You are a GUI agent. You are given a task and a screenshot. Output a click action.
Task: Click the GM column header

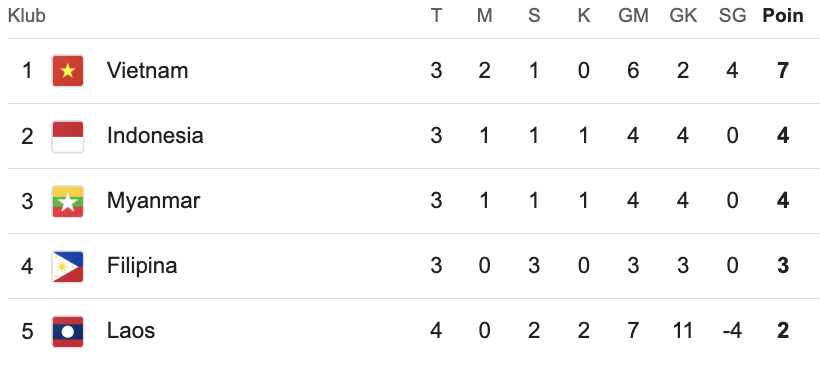(633, 16)
